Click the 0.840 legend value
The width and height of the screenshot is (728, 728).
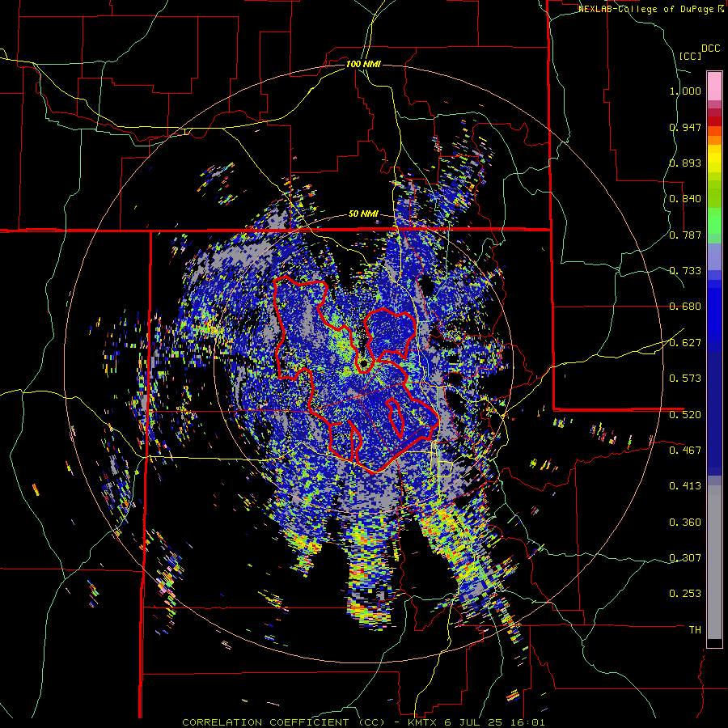[685, 199]
